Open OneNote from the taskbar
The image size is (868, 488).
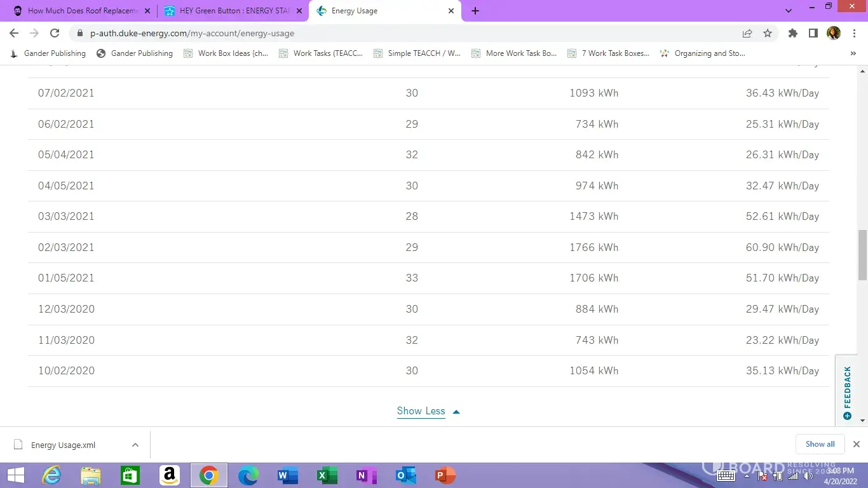[x=366, y=475]
